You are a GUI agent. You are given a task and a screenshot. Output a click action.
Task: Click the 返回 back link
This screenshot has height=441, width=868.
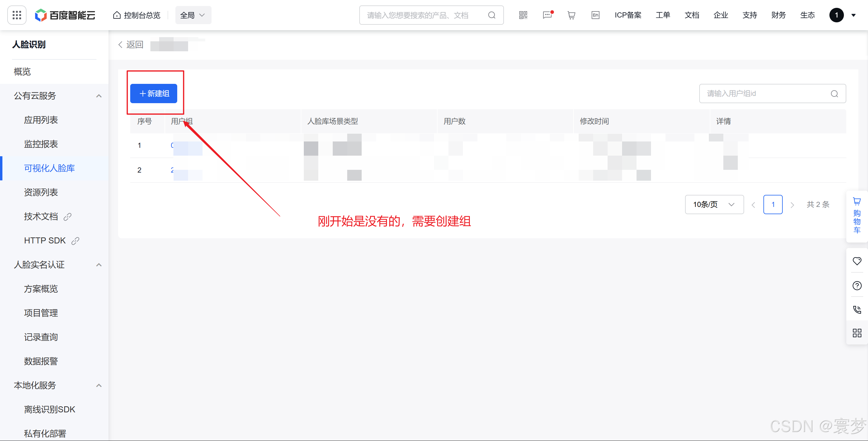point(131,45)
